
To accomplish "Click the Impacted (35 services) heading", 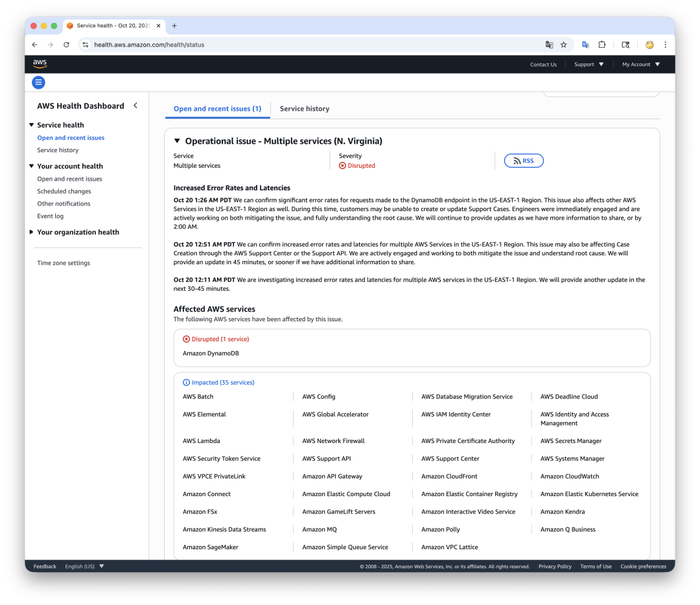I will (x=223, y=382).
